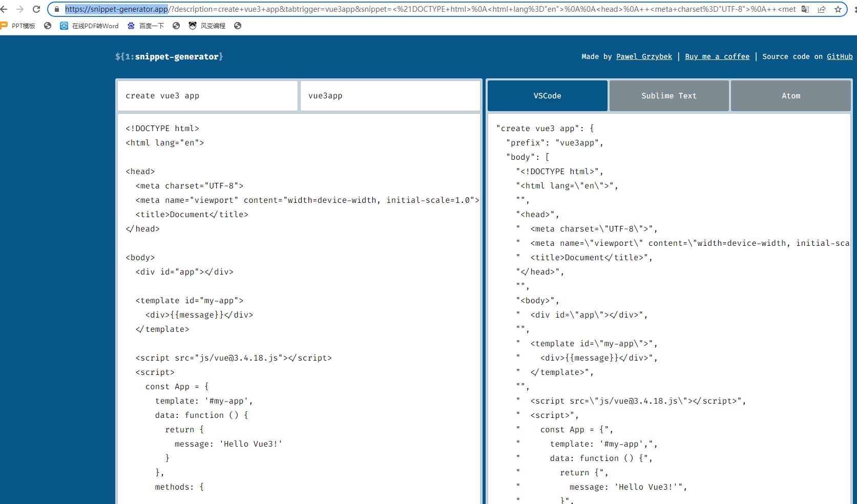Image resolution: width=857 pixels, height=504 pixels.
Task: Click the '"</head>",' output line
Action: 540,272
